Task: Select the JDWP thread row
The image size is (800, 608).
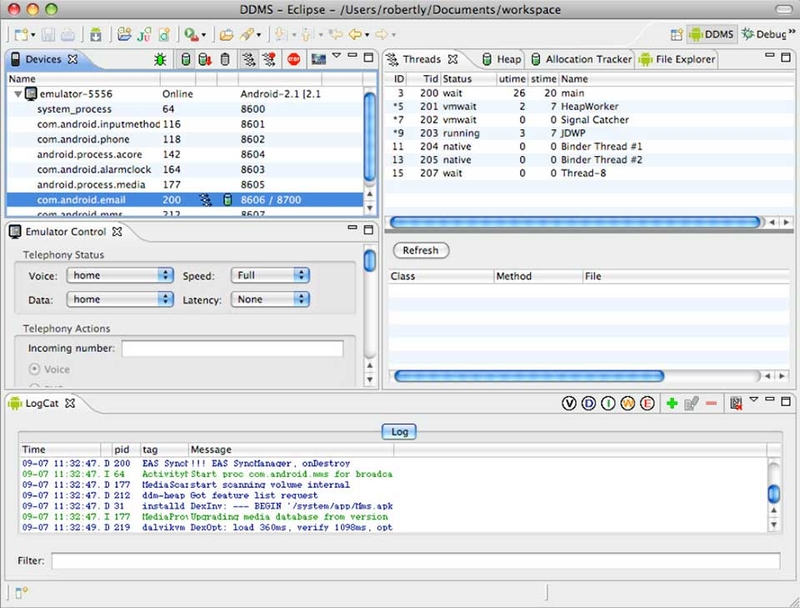Action: (x=589, y=133)
